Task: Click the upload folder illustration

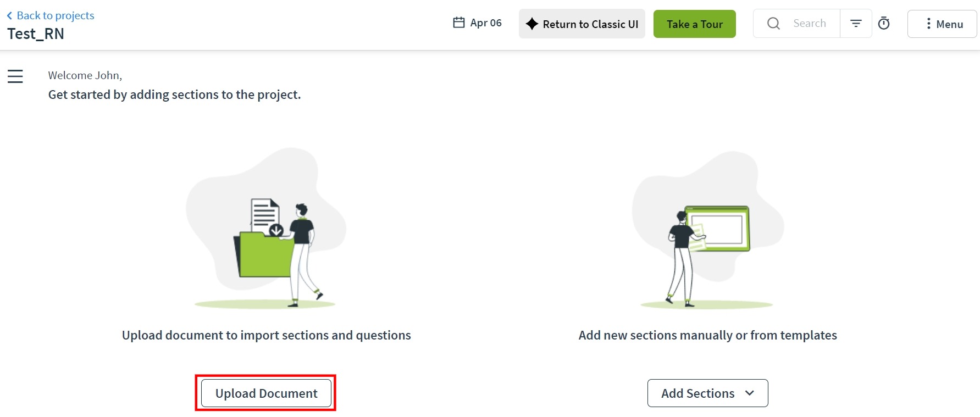Action: (x=266, y=228)
